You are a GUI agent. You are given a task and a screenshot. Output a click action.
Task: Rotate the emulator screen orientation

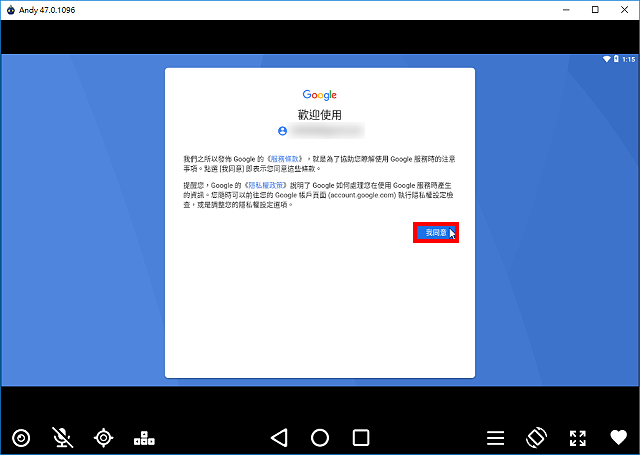click(x=536, y=437)
